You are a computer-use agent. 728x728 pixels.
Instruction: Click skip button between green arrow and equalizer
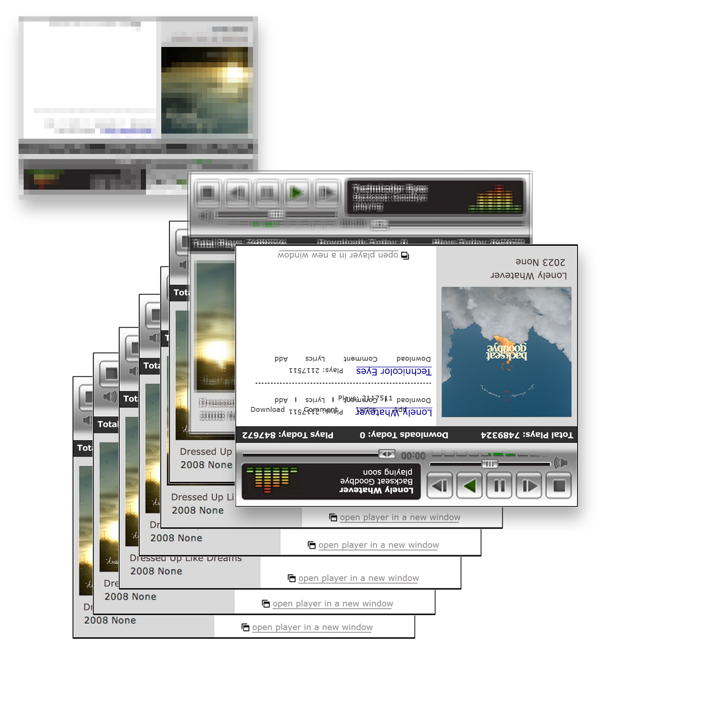click(x=439, y=486)
